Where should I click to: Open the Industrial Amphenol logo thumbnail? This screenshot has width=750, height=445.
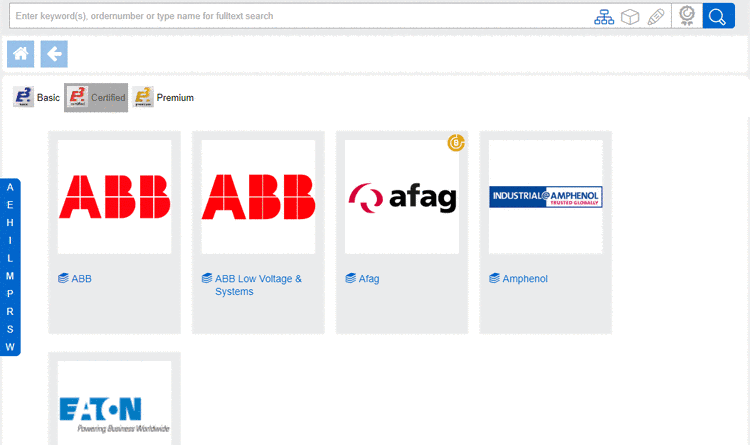[x=546, y=197]
